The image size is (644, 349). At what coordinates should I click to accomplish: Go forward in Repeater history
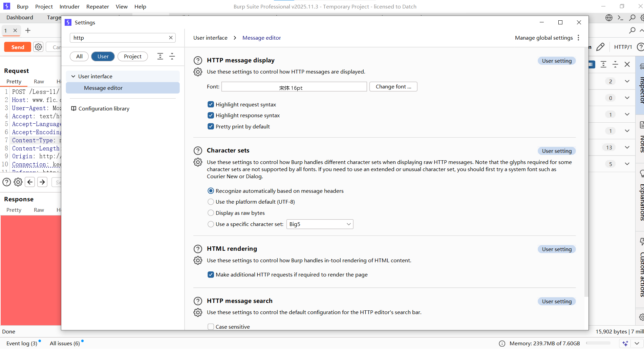tap(42, 182)
